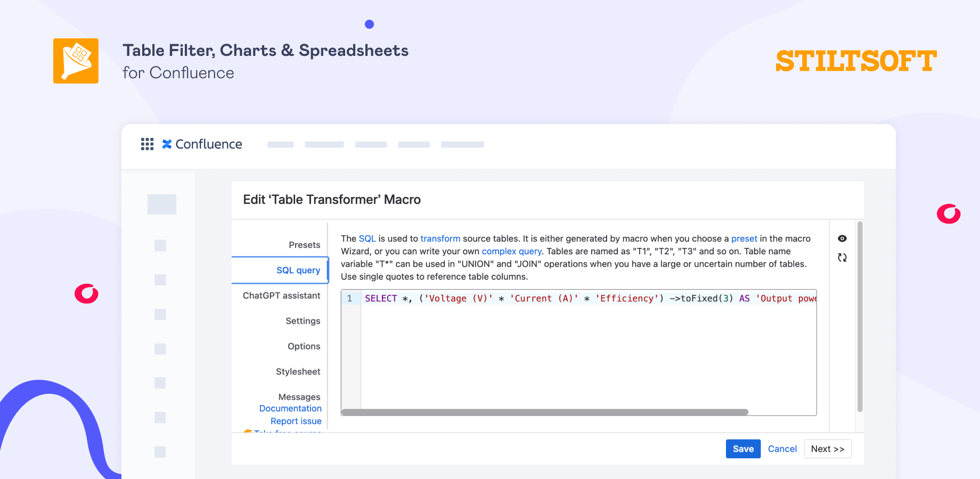
Task: Go to the Stylesheet tab
Action: 298,371
